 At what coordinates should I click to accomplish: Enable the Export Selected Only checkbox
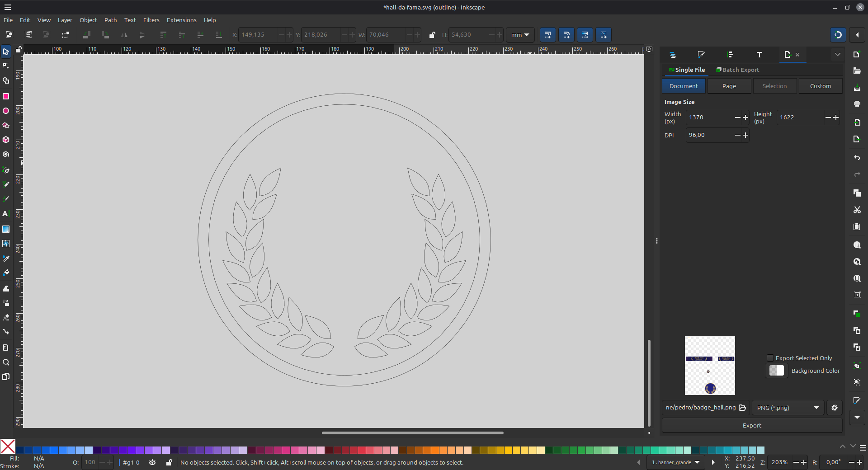coord(770,358)
